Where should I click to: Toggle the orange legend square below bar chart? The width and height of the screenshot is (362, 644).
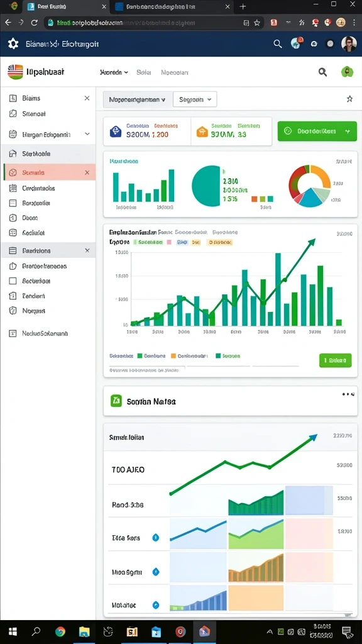pos(173,356)
